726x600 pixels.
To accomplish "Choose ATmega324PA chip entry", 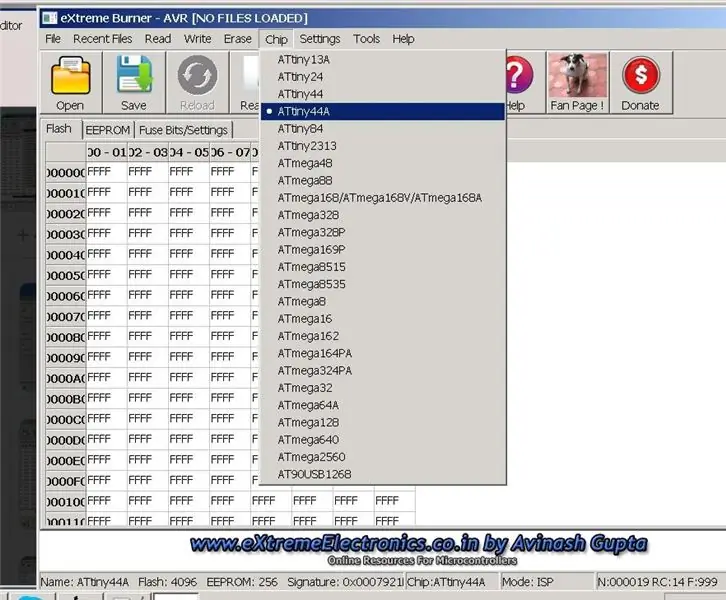I will coord(383,371).
